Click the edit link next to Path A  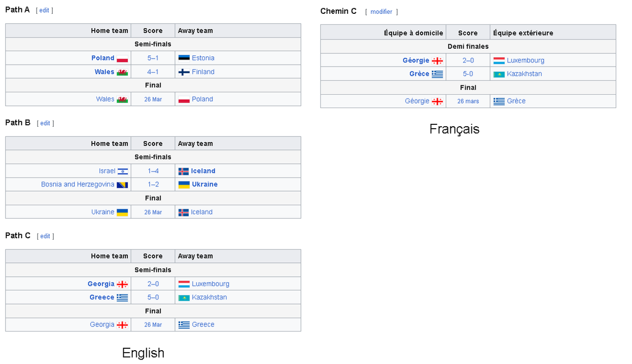(44, 10)
